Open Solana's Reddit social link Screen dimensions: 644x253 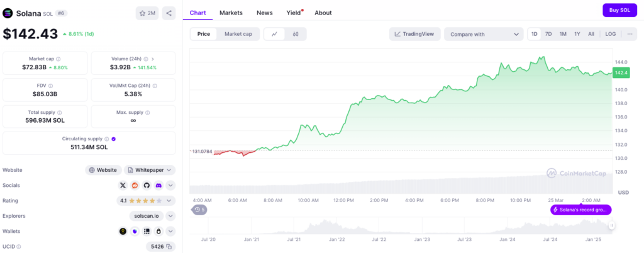click(135, 186)
